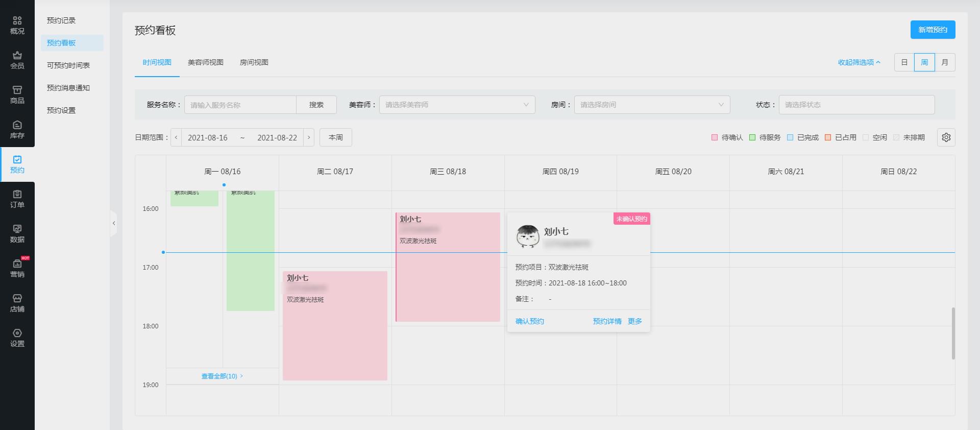Viewport: 980px width, 430px height.
Task: Click the 服务名称 search input field
Action: click(x=240, y=105)
